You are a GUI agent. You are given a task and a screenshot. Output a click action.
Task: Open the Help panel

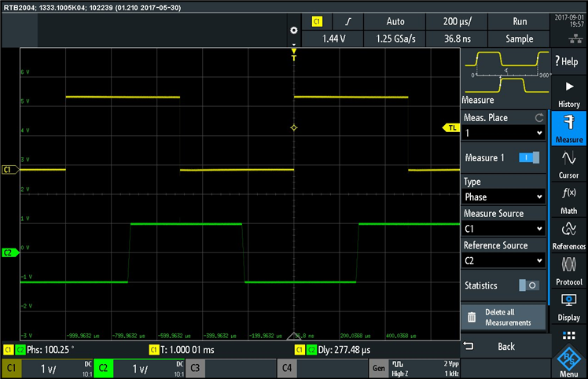pos(568,61)
